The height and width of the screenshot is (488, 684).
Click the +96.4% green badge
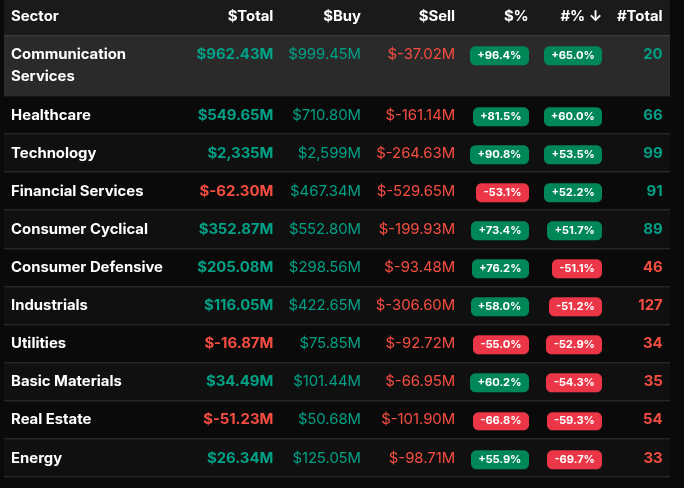[500, 55]
